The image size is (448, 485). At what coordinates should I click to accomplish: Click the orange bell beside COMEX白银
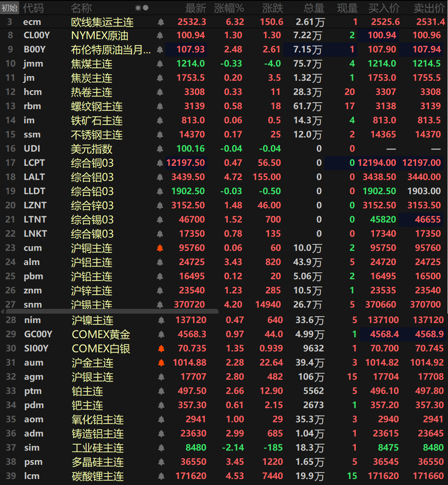point(161,348)
